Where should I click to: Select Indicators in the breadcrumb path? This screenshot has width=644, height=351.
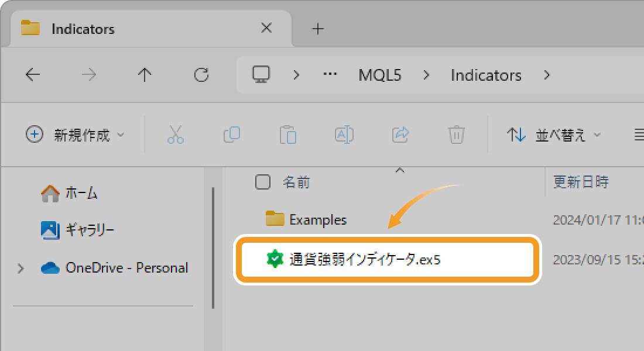click(x=486, y=75)
